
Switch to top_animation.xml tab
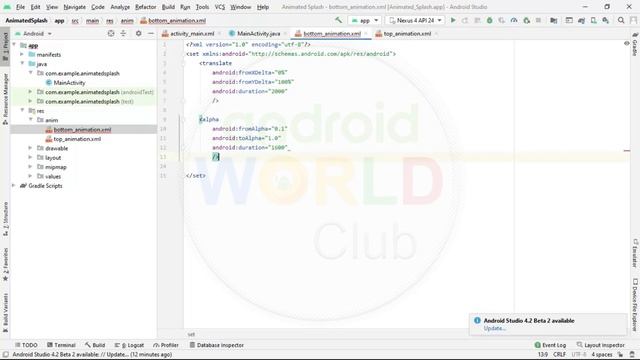click(407, 33)
